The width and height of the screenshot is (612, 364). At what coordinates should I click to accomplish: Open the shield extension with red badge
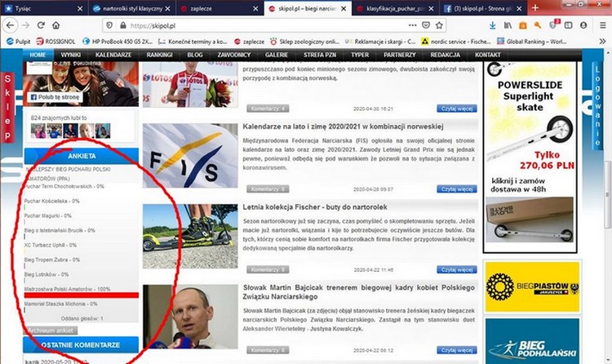pos(553,24)
